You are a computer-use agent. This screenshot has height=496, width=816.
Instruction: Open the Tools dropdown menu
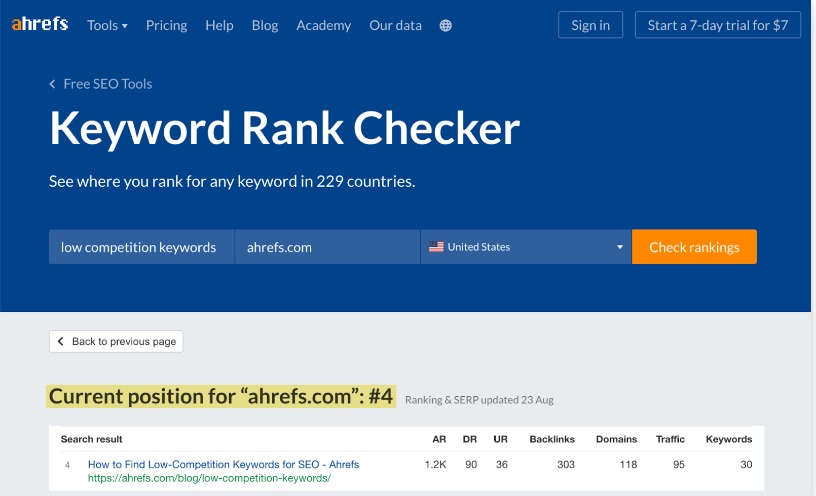pyautogui.click(x=107, y=26)
